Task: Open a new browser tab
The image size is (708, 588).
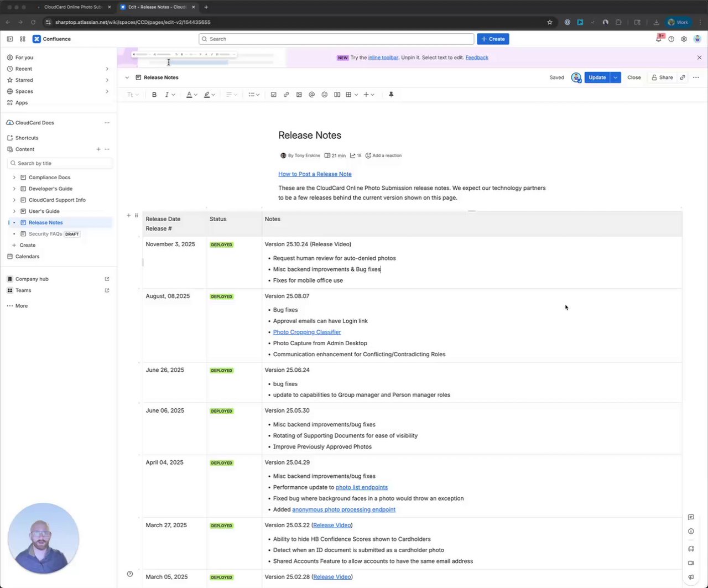Action: 206,7
